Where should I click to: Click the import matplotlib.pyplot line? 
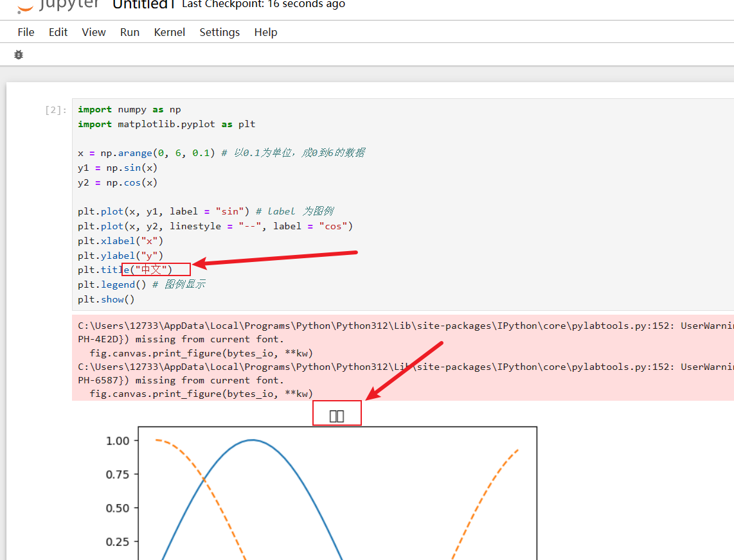[166, 124]
